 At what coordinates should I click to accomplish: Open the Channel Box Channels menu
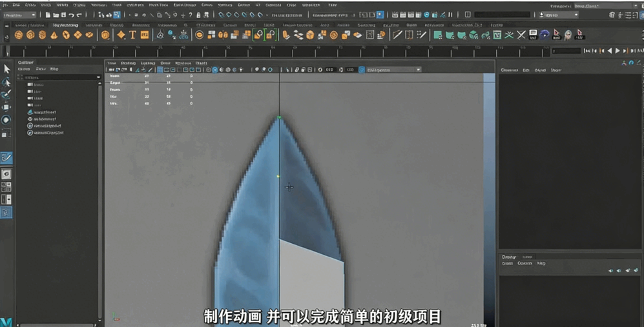click(x=509, y=70)
